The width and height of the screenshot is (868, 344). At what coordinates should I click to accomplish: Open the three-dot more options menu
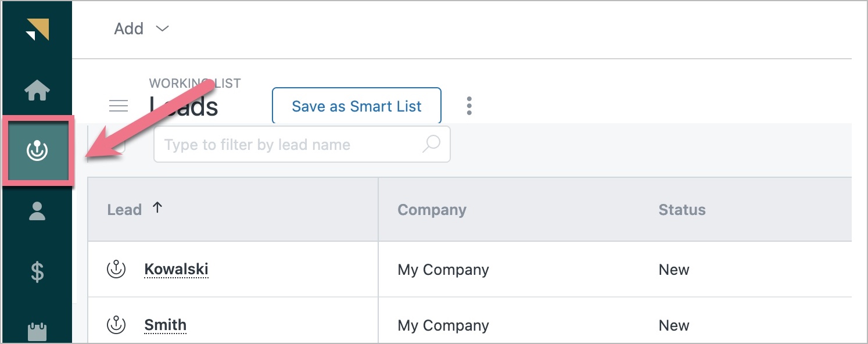coord(469,106)
